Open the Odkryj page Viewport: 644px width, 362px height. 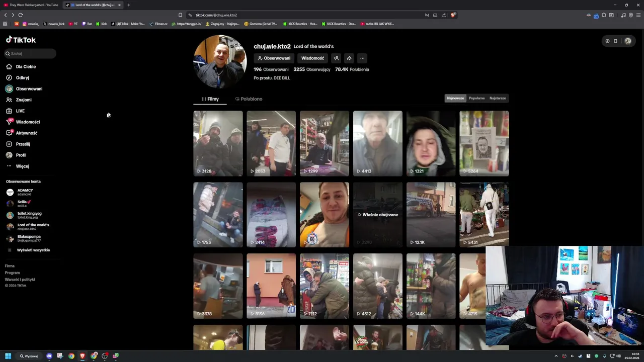pyautogui.click(x=18, y=77)
